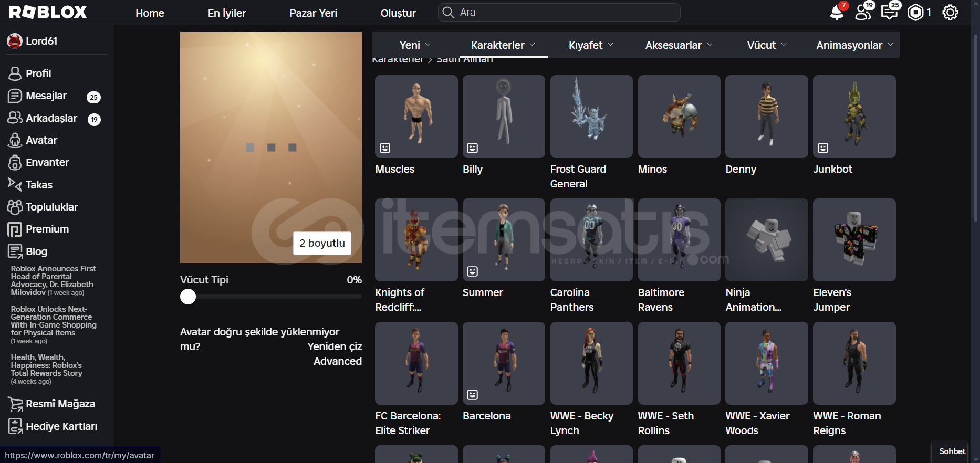The width and height of the screenshot is (980, 463).
Task: Switch avatar preview to 2 boyutlu
Action: [x=322, y=243]
